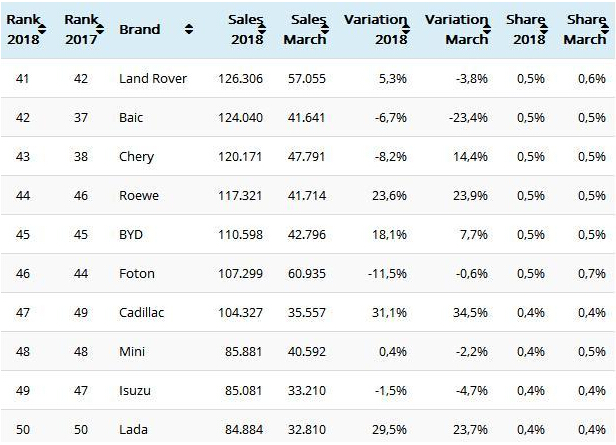Sort table by Brand column arrows
Viewport: 616px width, 445px height.
coord(189,30)
